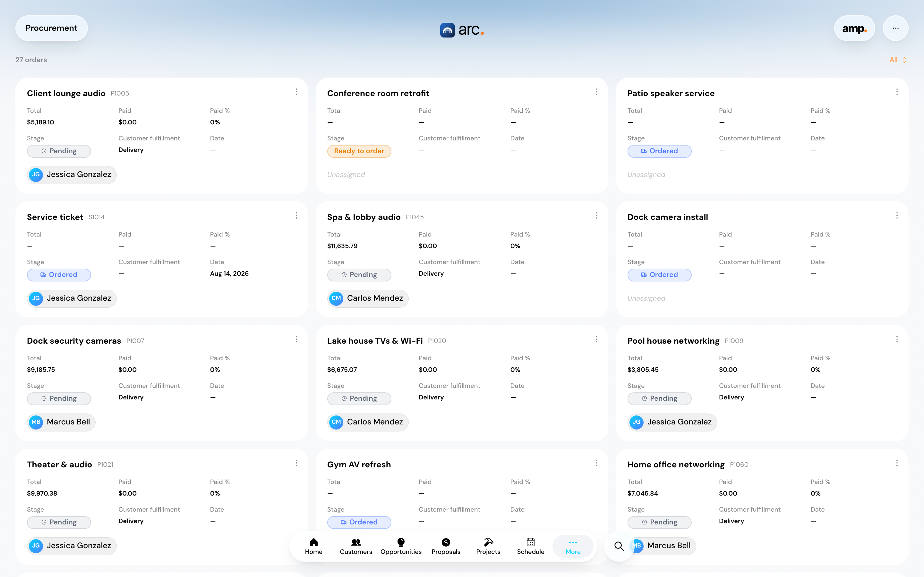
Task: Open the top-right ellipsis menu button
Action: (x=895, y=28)
